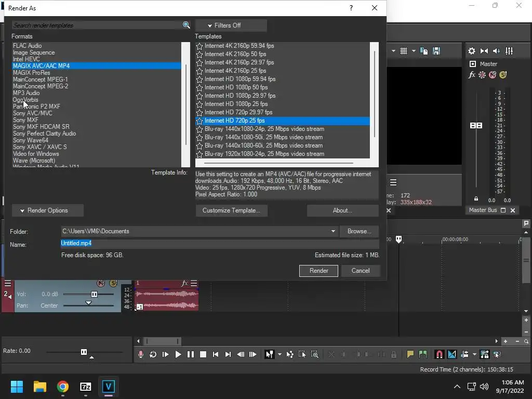Select the Envelope Edit tool
Image resolution: width=532 pixels, height=399 pixels.
[x=290, y=354]
